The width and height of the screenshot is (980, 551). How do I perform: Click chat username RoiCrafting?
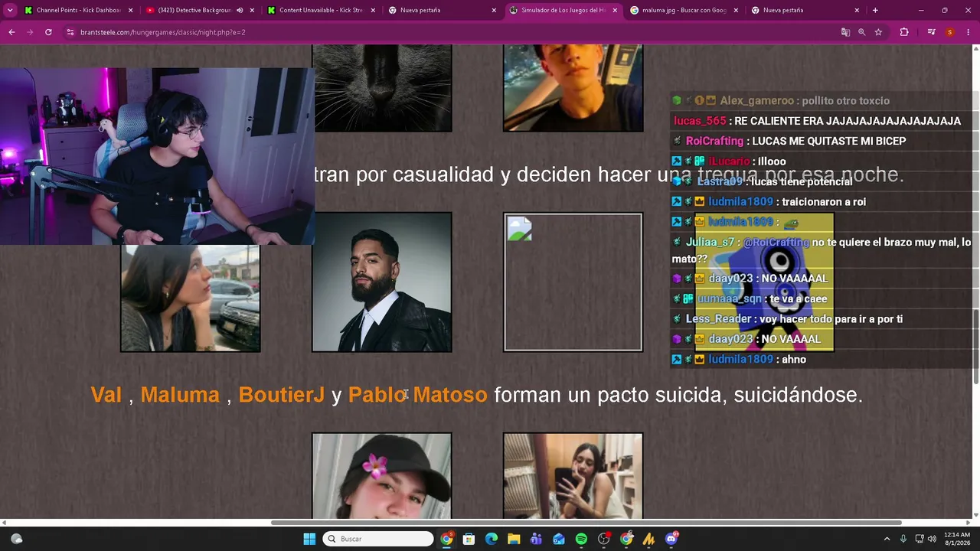[x=714, y=141]
